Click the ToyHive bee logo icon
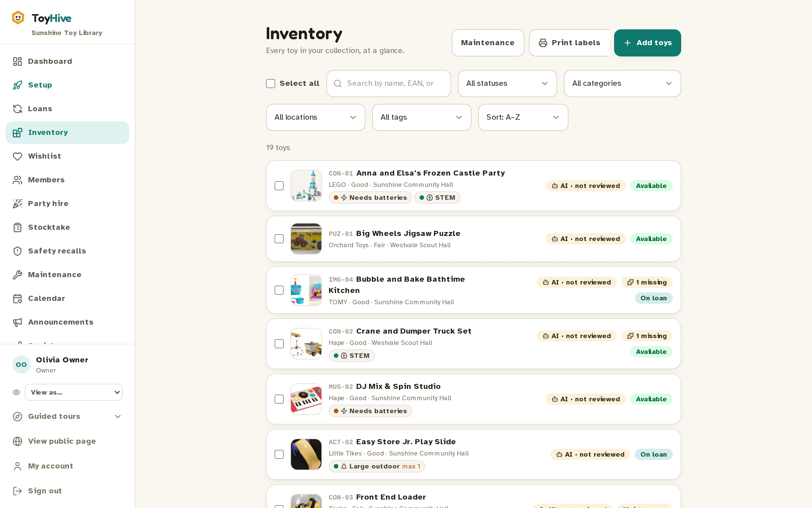 click(x=18, y=18)
